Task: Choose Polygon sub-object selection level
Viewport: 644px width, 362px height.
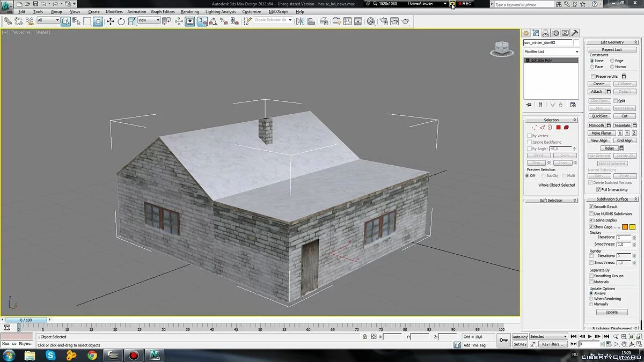Action: [x=558, y=128]
